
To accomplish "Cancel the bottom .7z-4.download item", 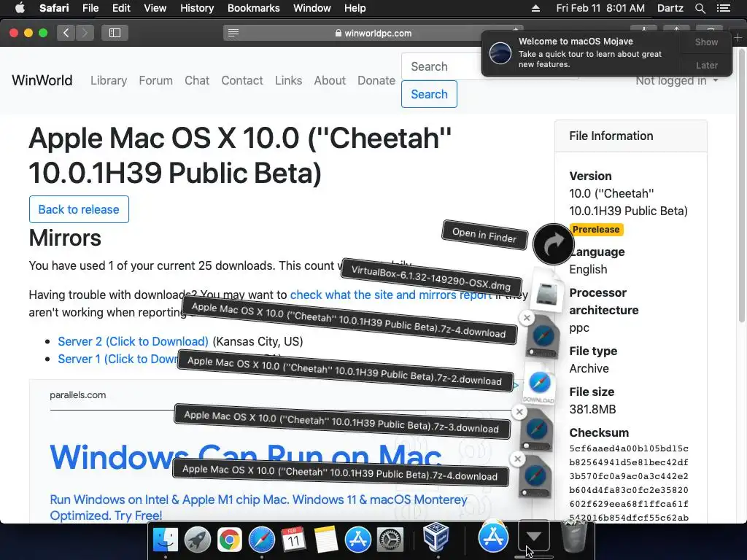I will [x=517, y=459].
